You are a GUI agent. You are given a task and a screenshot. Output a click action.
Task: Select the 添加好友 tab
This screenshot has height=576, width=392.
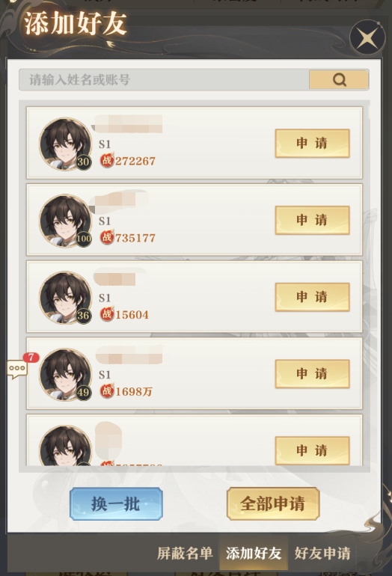[x=254, y=554]
